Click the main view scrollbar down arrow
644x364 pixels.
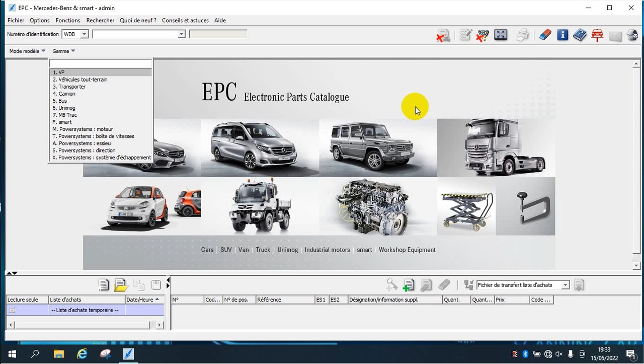[x=636, y=265]
